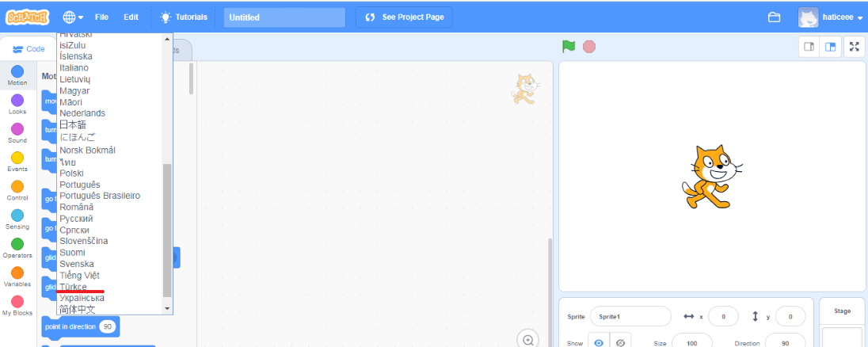Select the Control category
The image size is (868, 347).
point(17,191)
